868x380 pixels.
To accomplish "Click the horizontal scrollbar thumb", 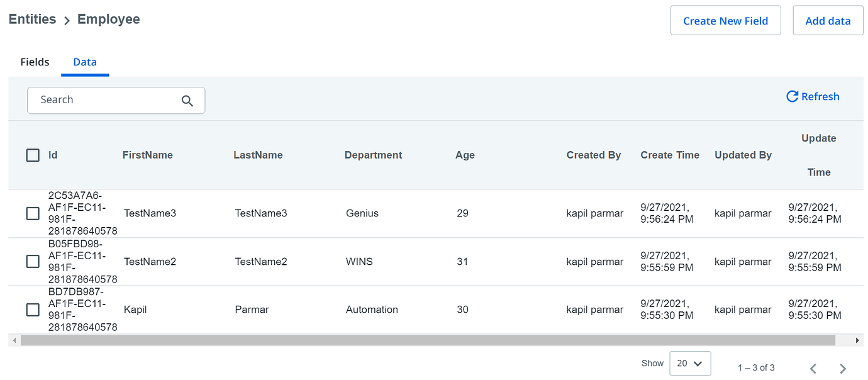I will 428,340.
